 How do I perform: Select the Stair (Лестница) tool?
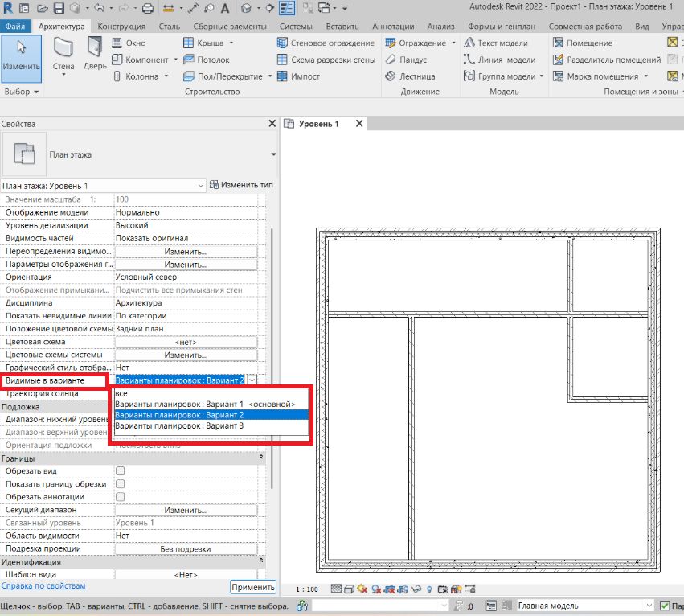click(410, 76)
